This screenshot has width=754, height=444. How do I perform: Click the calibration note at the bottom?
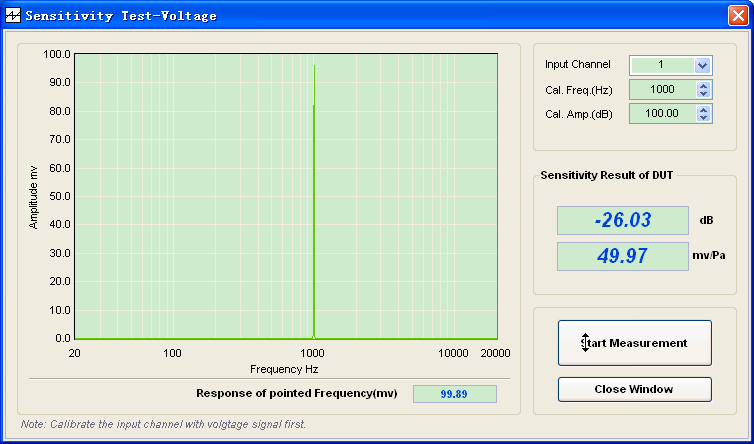[x=163, y=424]
